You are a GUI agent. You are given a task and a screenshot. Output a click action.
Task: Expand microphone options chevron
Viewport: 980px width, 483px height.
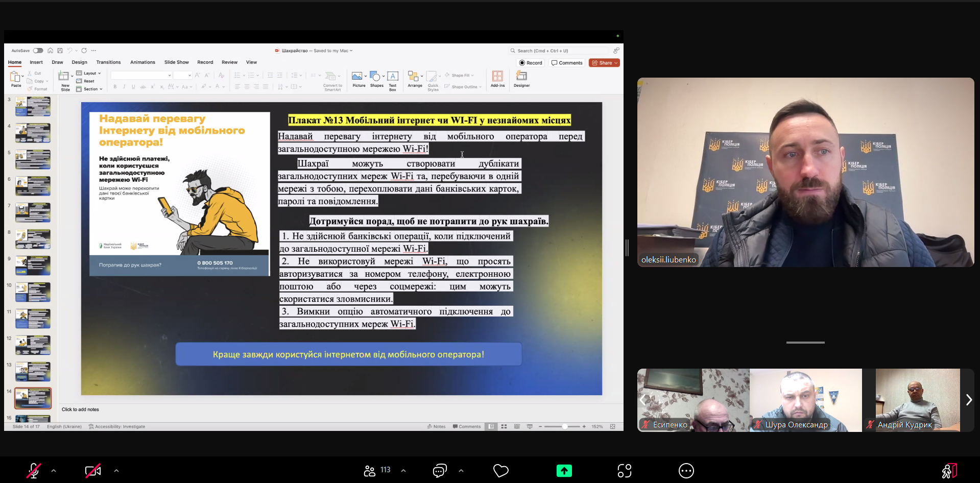(x=54, y=471)
